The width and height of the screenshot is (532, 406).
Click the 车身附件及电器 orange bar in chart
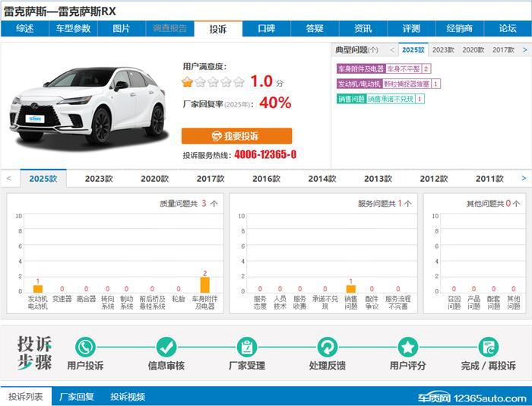tap(205, 285)
